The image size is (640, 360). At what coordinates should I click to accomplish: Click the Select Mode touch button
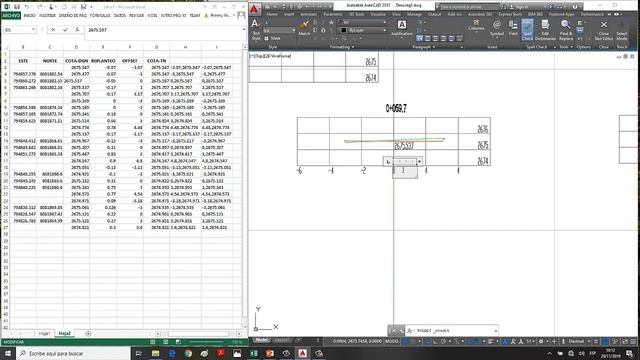click(x=622, y=30)
